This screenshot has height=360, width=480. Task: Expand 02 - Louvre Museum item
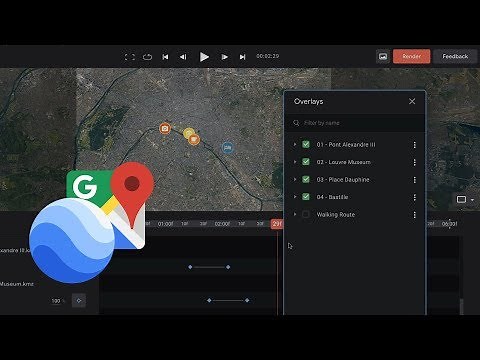pos(295,162)
